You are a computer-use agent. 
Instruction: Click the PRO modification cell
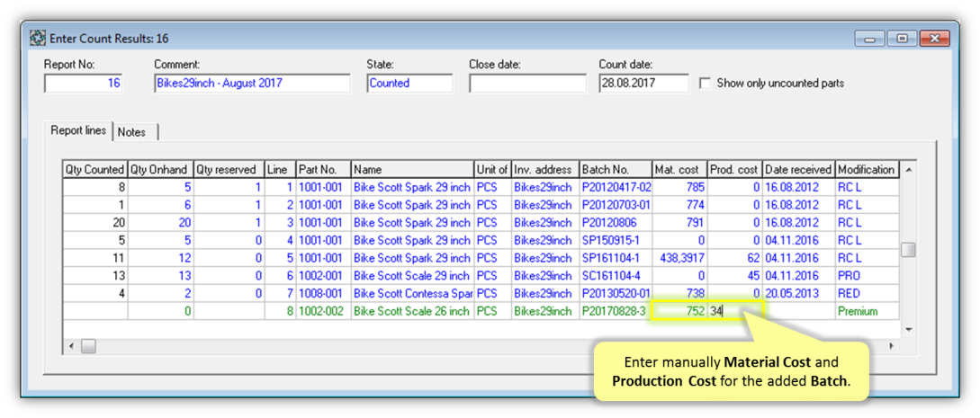point(867,275)
